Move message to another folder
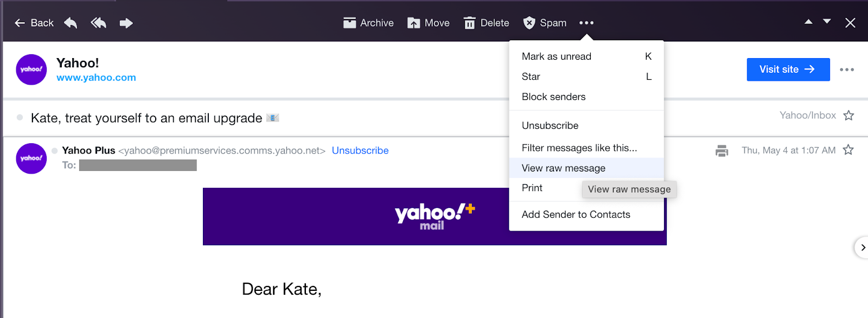The height and width of the screenshot is (318, 868). coord(429,23)
